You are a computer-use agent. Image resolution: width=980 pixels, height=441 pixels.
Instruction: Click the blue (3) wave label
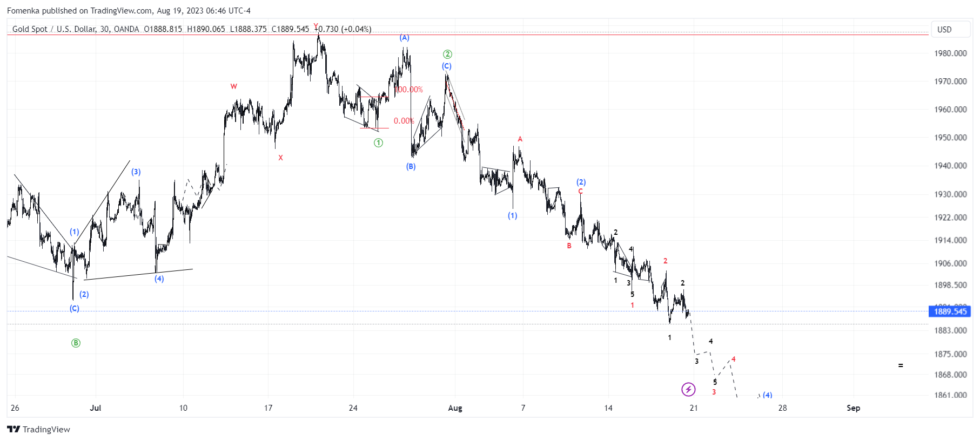tap(136, 172)
